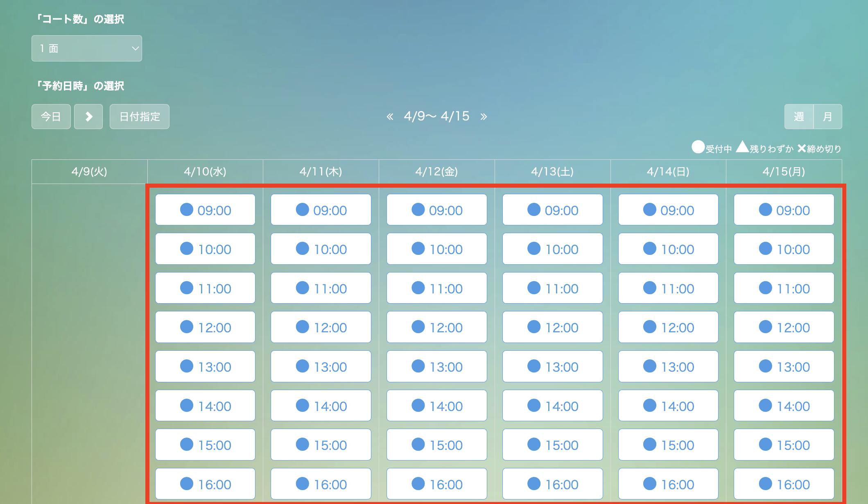Pick the 12:00 slot on 4/13(土)
Image resolution: width=868 pixels, height=504 pixels.
553,327
